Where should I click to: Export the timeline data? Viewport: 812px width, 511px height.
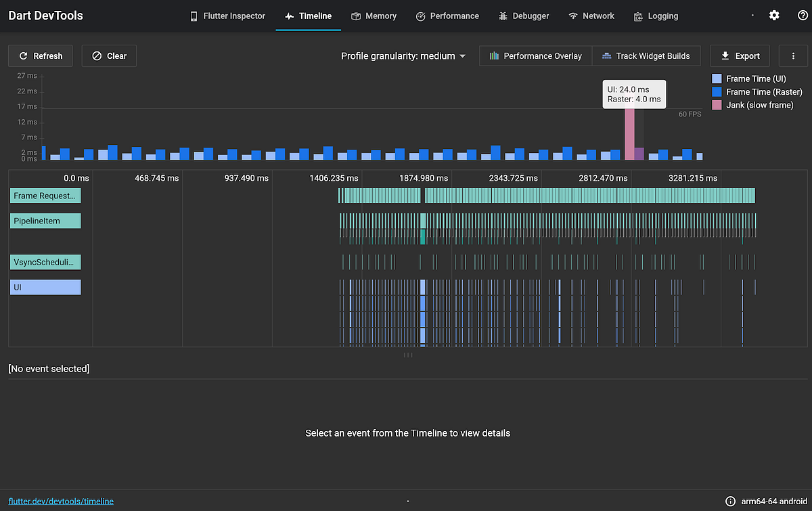pyautogui.click(x=740, y=56)
